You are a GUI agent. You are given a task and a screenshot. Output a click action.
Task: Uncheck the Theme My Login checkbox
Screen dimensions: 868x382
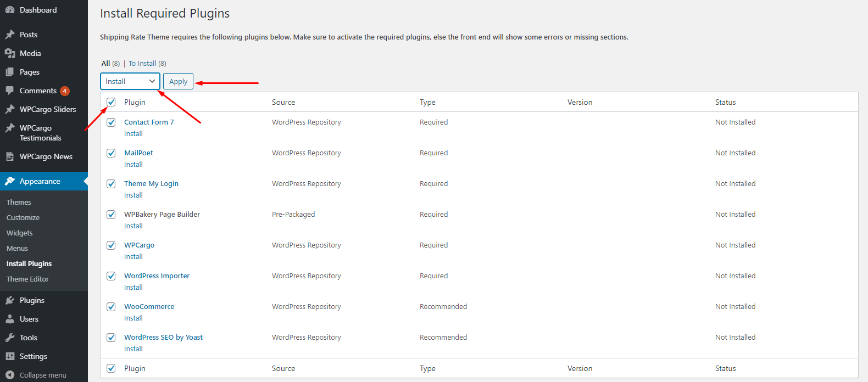[x=111, y=184]
